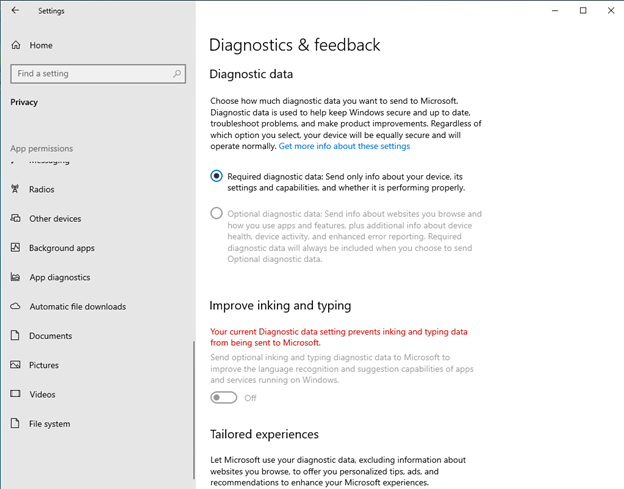Select Optional diagnostic data radio button
Viewport: 624px width, 489px height.
click(216, 213)
